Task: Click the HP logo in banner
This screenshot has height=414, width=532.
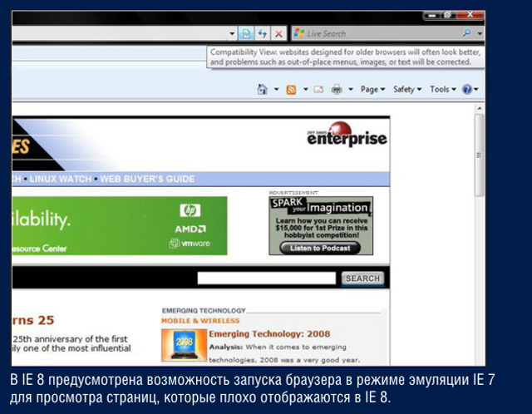Action: (x=190, y=210)
